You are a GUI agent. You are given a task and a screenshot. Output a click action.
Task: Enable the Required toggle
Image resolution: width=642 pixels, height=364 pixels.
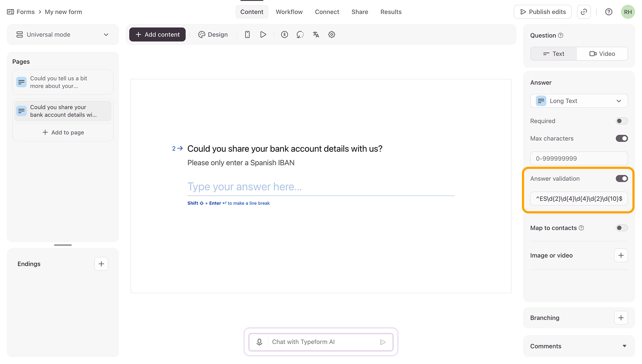[621, 121]
